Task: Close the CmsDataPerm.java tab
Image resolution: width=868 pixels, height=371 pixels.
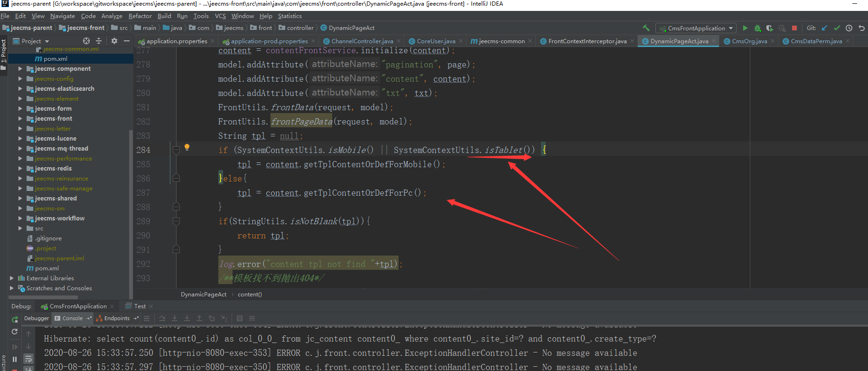Action: pyautogui.click(x=848, y=41)
